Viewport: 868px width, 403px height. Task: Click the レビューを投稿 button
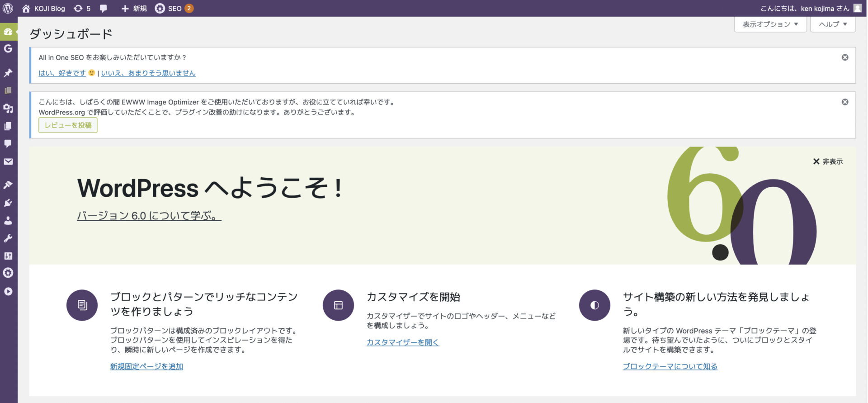pos(68,125)
